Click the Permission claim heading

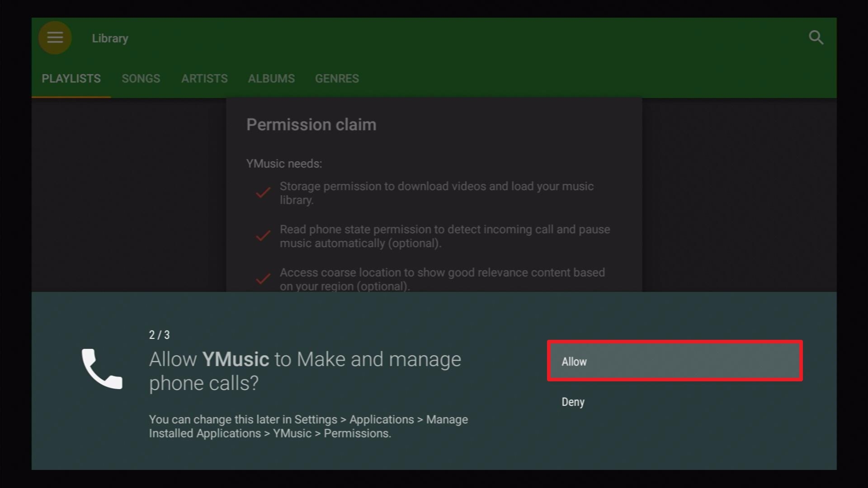coord(311,125)
